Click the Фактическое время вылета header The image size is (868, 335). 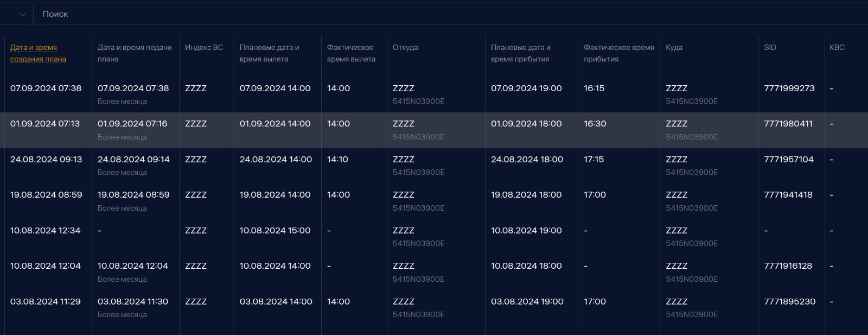tap(351, 53)
